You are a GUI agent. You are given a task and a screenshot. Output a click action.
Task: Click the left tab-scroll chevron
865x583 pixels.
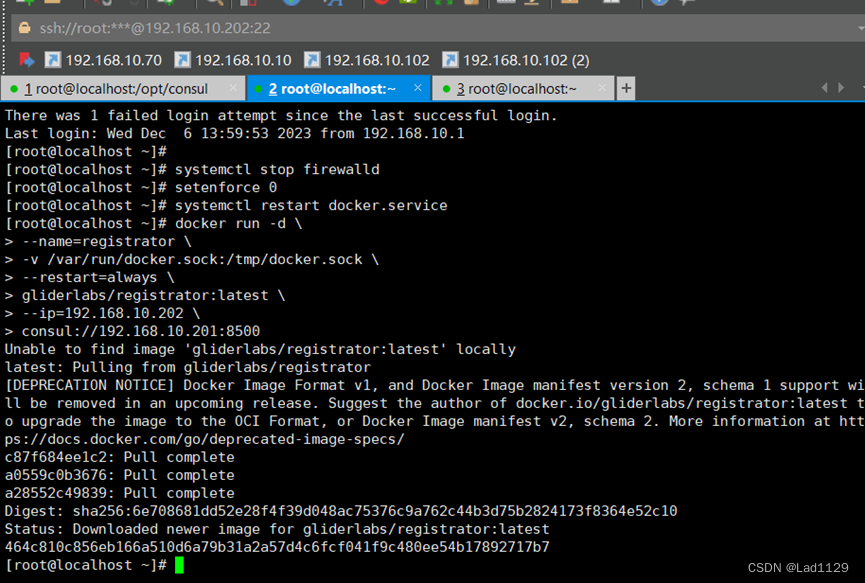[824, 88]
